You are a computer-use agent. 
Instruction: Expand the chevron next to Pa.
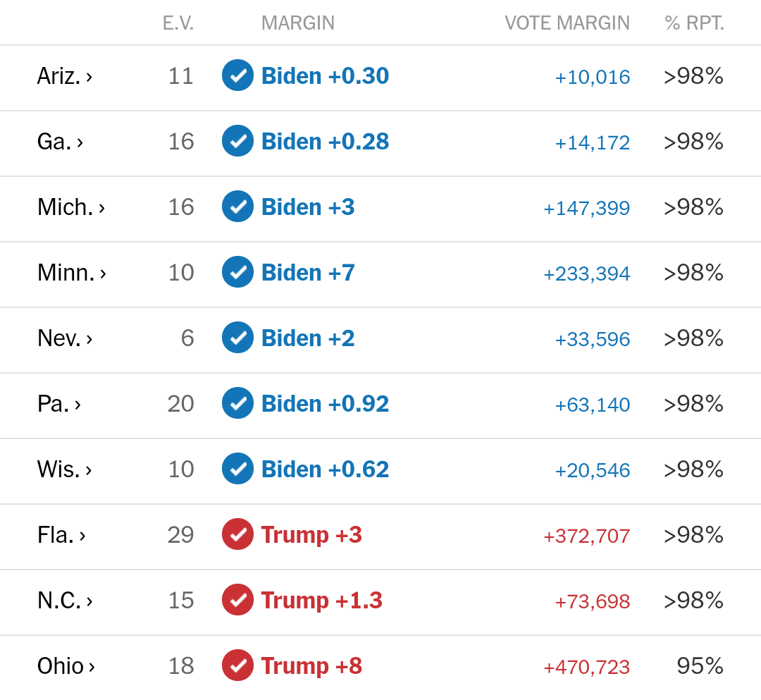pos(78,405)
